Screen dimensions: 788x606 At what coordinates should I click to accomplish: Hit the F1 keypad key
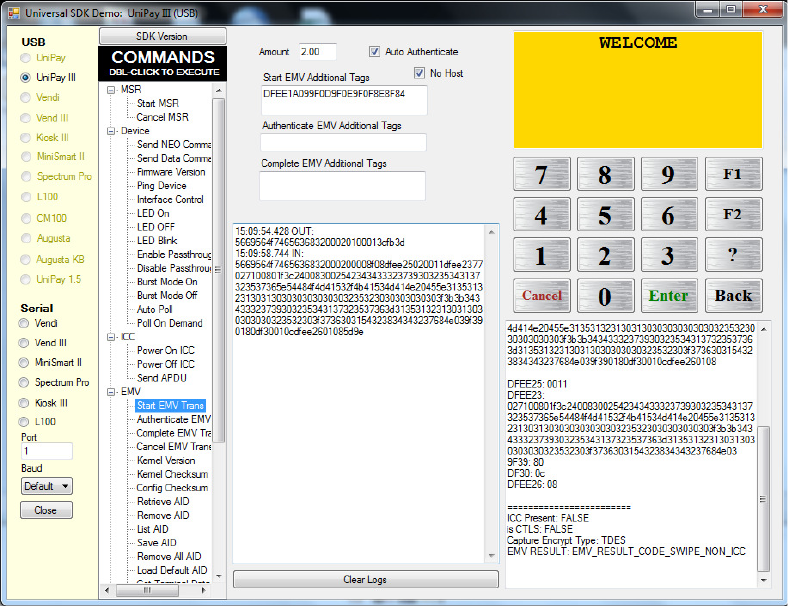734,174
